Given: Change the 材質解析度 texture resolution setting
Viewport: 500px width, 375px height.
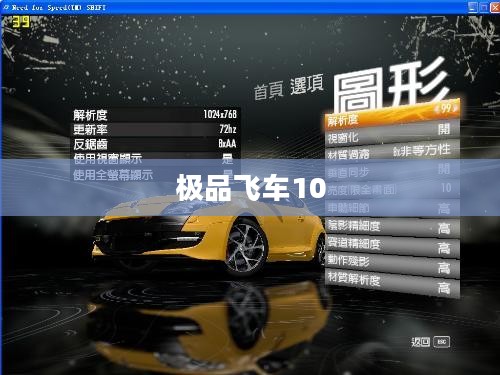Looking at the screenshot, I should 393,283.
